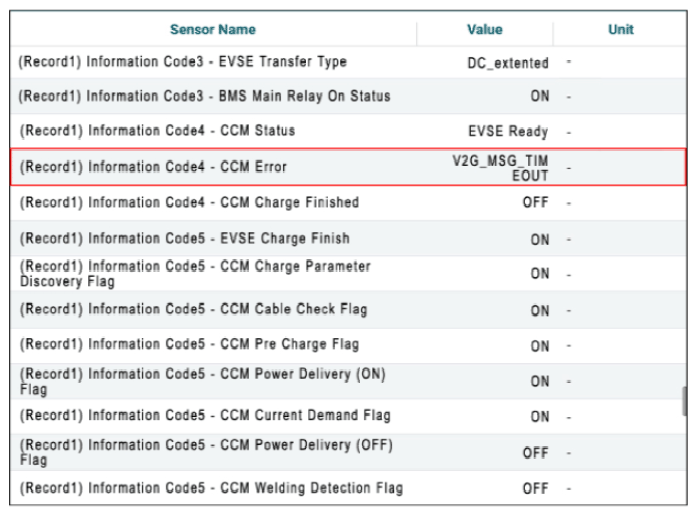Select the EVSE Charge Finish row
This screenshot has width=697, height=516.
348,238
